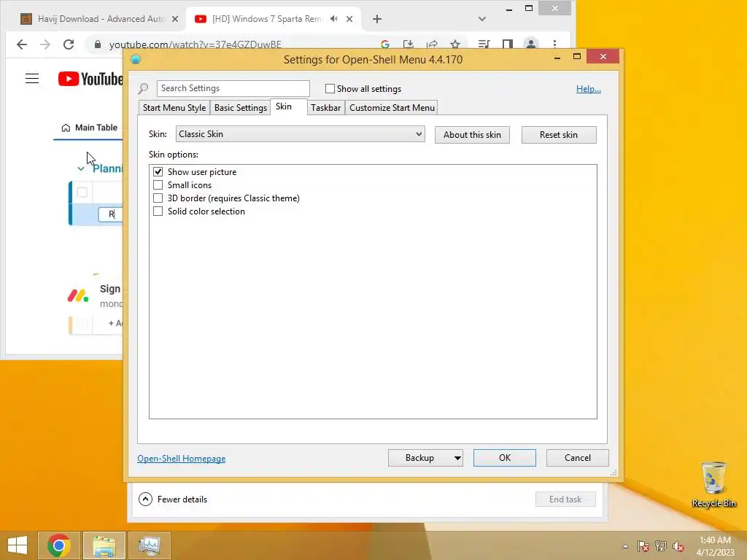747x560 pixels.
Task: Close the Havij Download tab
Action: pyautogui.click(x=175, y=19)
